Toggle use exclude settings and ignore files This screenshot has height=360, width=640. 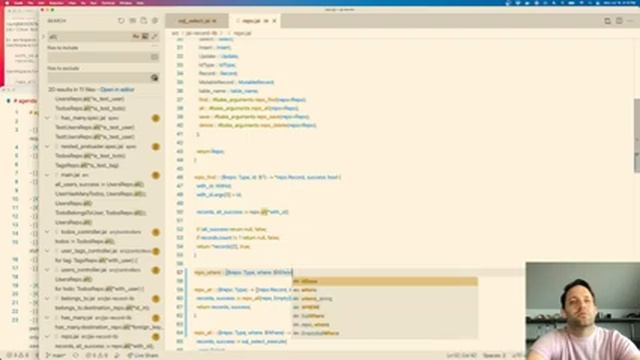coord(154,78)
